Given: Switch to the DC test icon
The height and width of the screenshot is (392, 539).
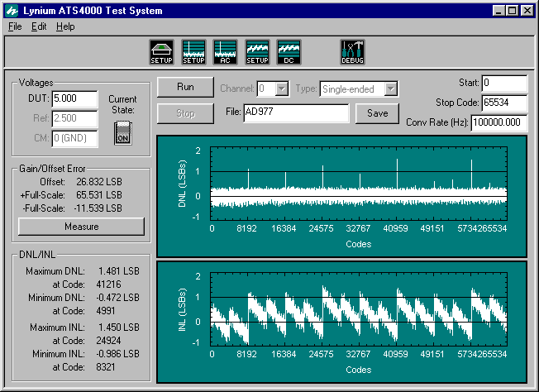Looking at the screenshot, I should click(x=289, y=52).
